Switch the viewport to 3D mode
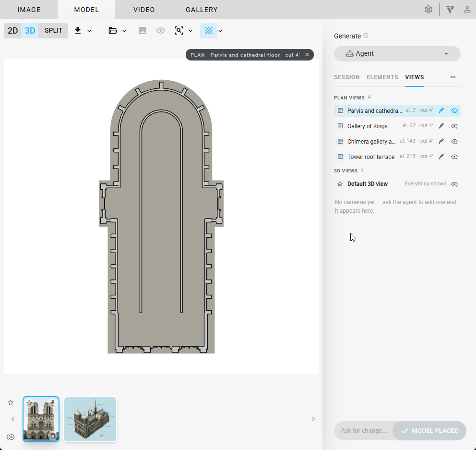 [30, 30]
